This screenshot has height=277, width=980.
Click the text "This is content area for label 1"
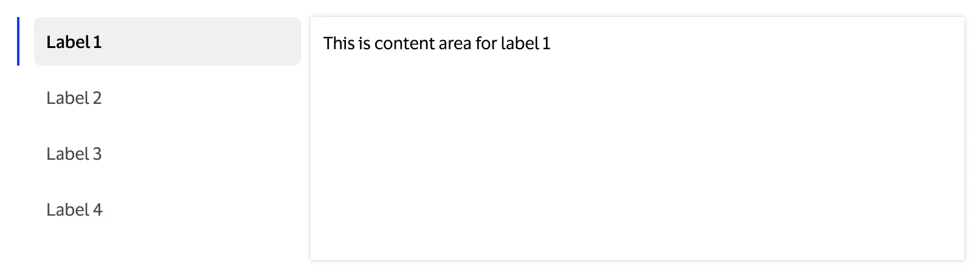(x=437, y=44)
